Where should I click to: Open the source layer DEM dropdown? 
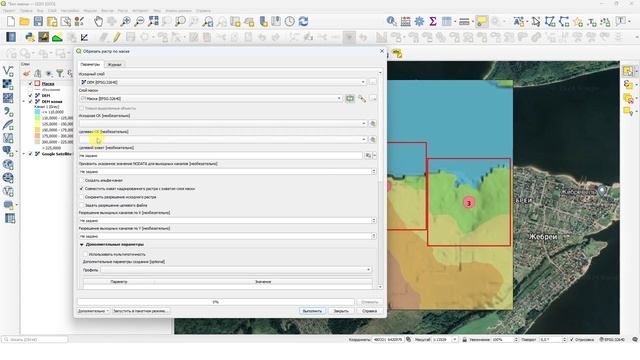(223, 82)
